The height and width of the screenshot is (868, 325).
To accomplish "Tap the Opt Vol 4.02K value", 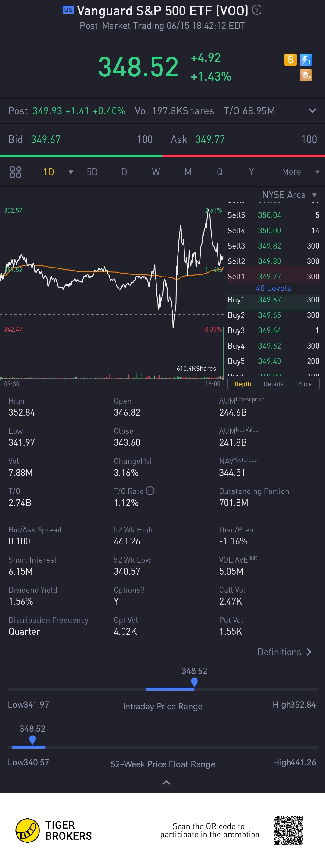I will point(125,631).
